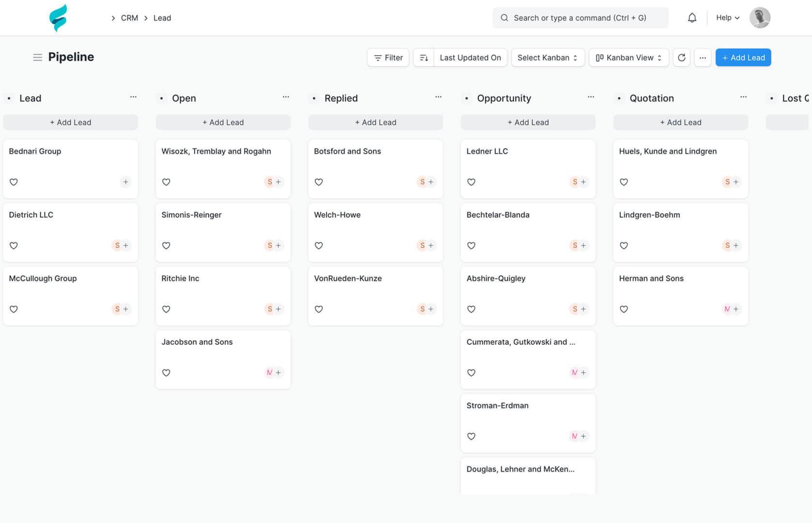Add a lead in the Replied column

[375, 123]
